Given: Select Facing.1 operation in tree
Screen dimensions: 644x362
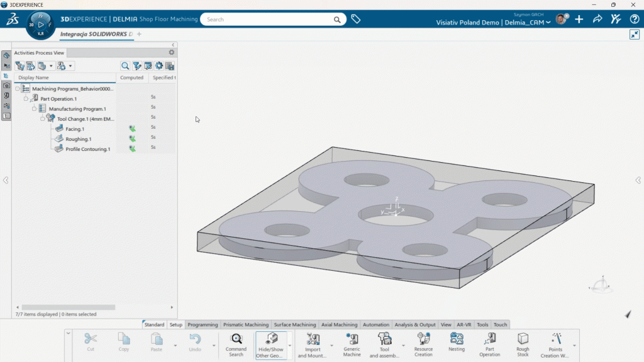Looking at the screenshot, I should click(75, 129).
